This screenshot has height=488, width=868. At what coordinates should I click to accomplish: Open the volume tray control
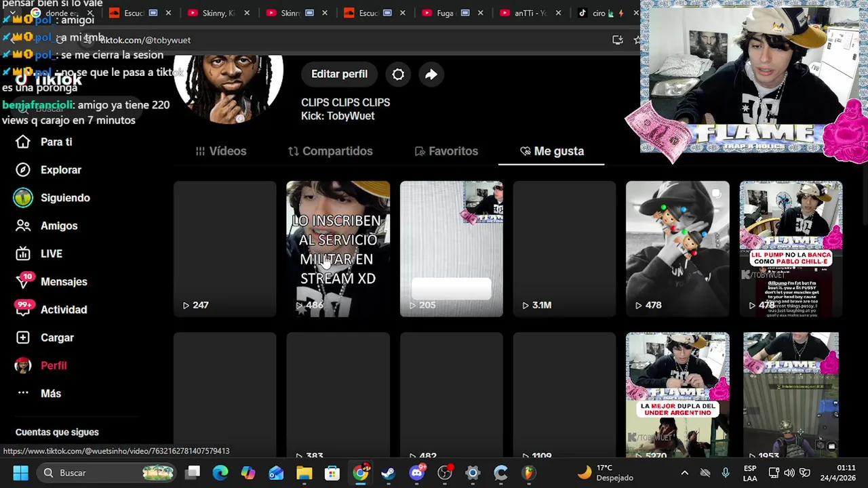click(x=789, y=472)
